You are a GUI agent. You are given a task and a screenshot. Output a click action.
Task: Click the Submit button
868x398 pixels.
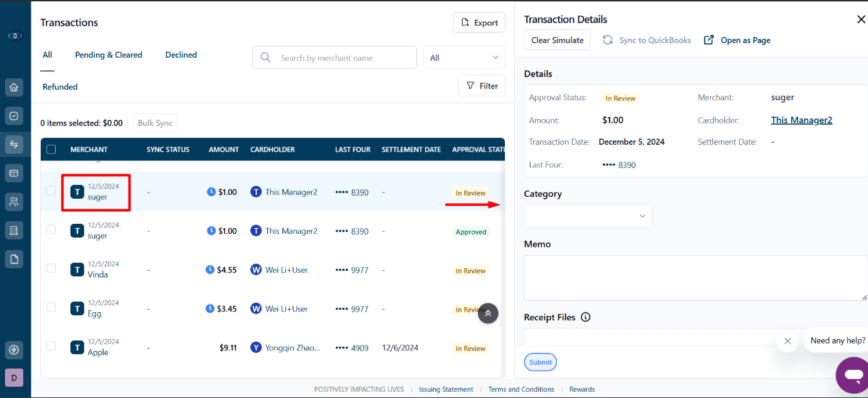(x=540, y=362)
